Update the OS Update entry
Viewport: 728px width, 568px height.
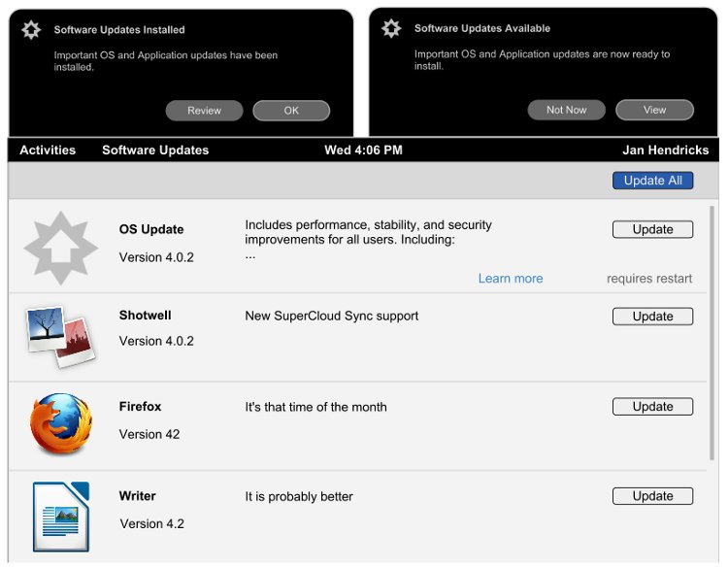click(652, 230)
